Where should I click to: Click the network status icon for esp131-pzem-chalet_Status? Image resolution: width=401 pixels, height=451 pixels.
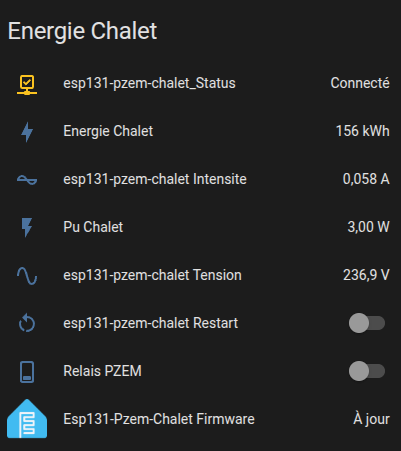point(27,85)
